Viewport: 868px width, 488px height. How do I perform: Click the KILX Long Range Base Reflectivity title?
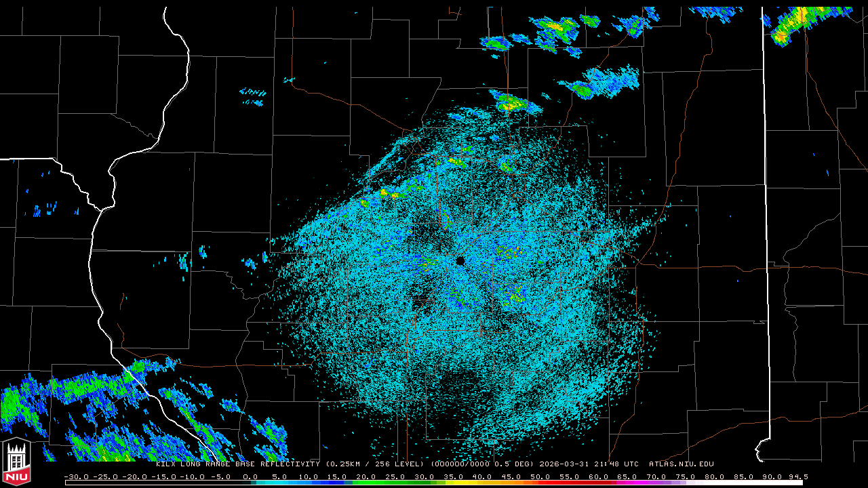(238, 464)
